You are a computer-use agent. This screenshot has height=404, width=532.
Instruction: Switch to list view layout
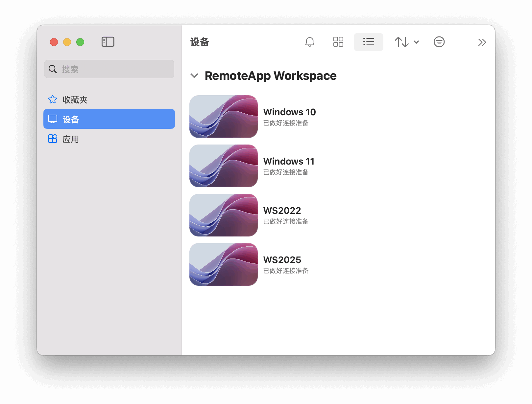[x=369, y=42]
